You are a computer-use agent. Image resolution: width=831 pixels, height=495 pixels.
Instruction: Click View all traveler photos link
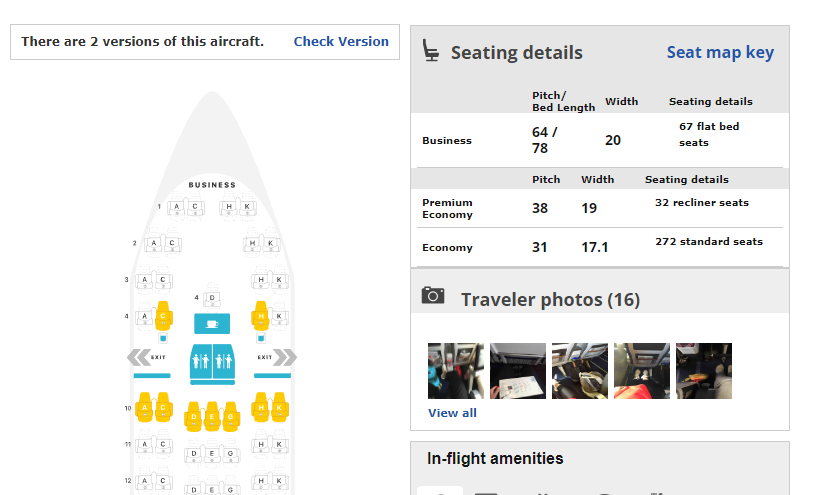coord(452,413)
